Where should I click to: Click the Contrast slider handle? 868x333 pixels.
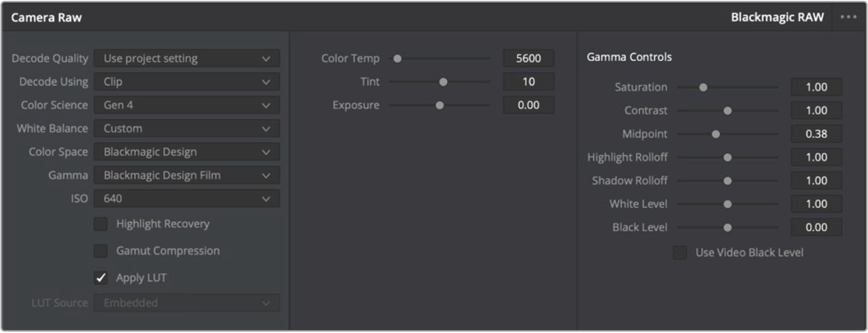point(728,111)
